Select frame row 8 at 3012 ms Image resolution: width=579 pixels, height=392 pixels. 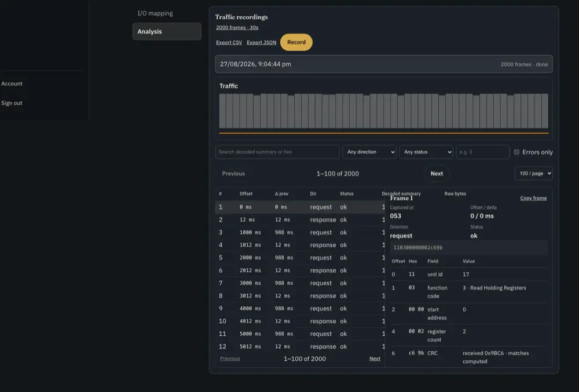click(x=300, y=296)
